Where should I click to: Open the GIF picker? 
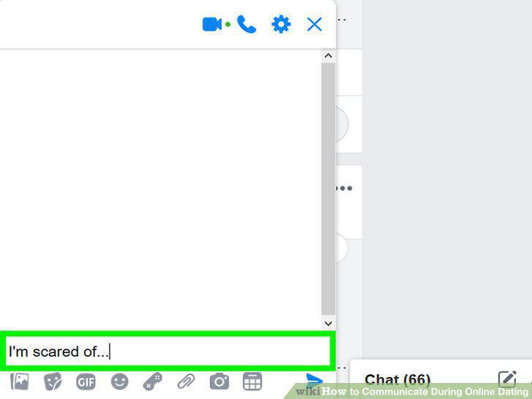(x=85, y=382)
